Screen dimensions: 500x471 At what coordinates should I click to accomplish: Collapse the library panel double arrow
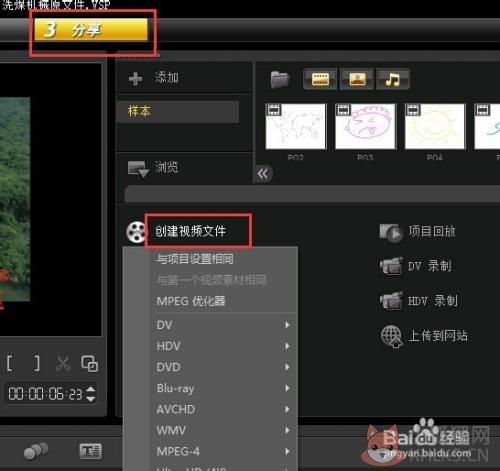tap(263, 174)
